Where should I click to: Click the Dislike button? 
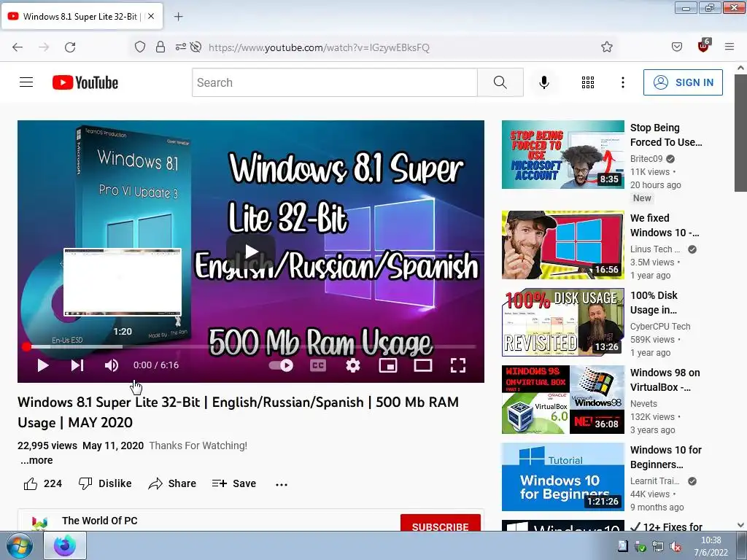pyautogui.click(x=105, y=483)
